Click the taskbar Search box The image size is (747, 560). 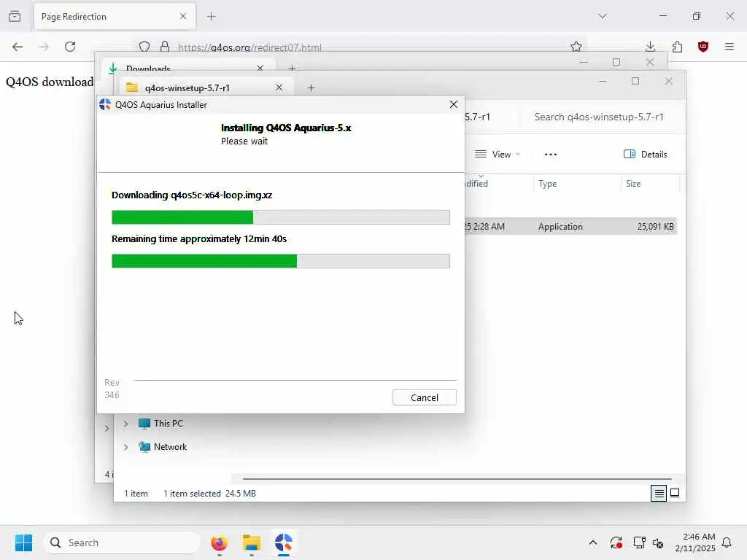[122, 542]
